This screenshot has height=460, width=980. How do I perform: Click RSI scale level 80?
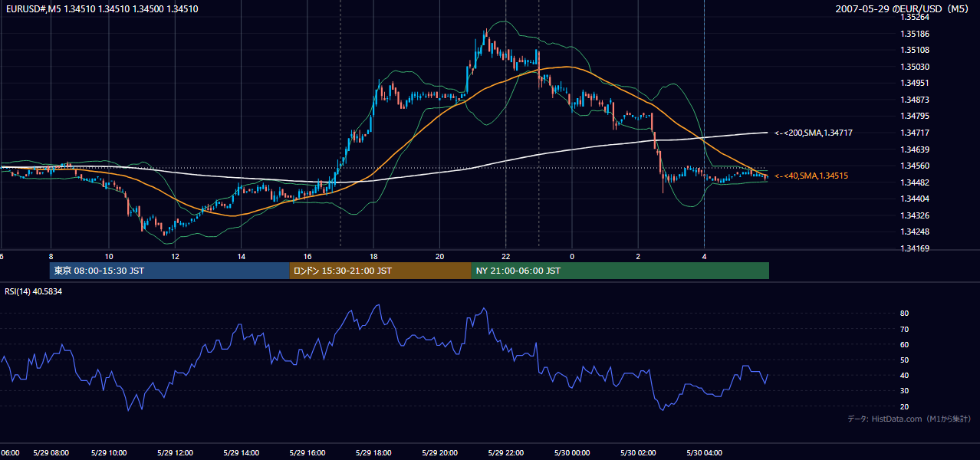click(904, 314)
